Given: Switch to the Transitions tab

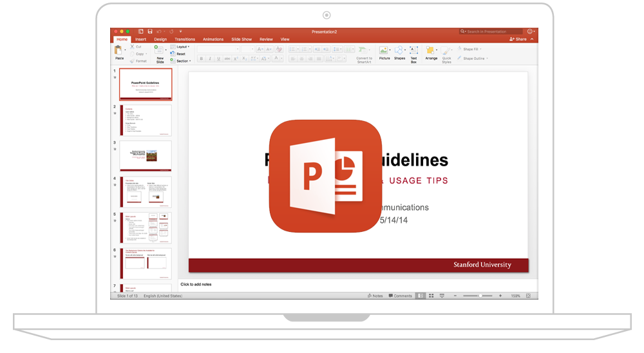Looking at the screenshot, I should click(184, 39).
